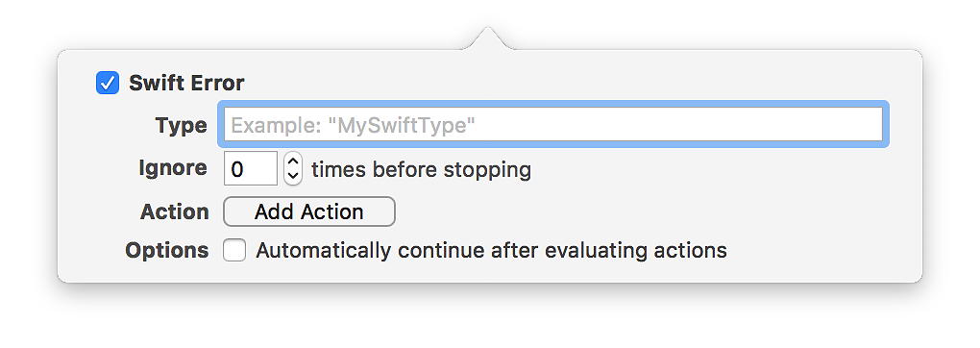Screen dimensions: 980x348
Task: Toggle the blue checkmark beside Swift Error
Action: tap(108, 83)
